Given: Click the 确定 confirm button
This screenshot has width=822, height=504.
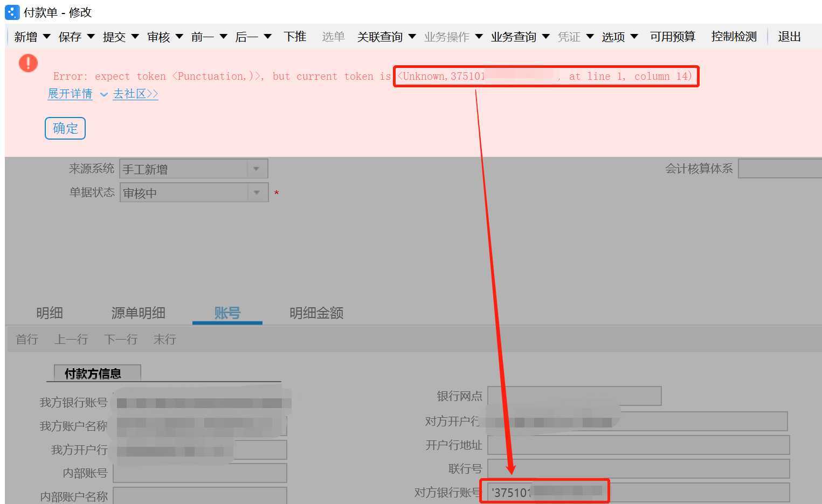Looking at the screenshot, I should (65, 128).
